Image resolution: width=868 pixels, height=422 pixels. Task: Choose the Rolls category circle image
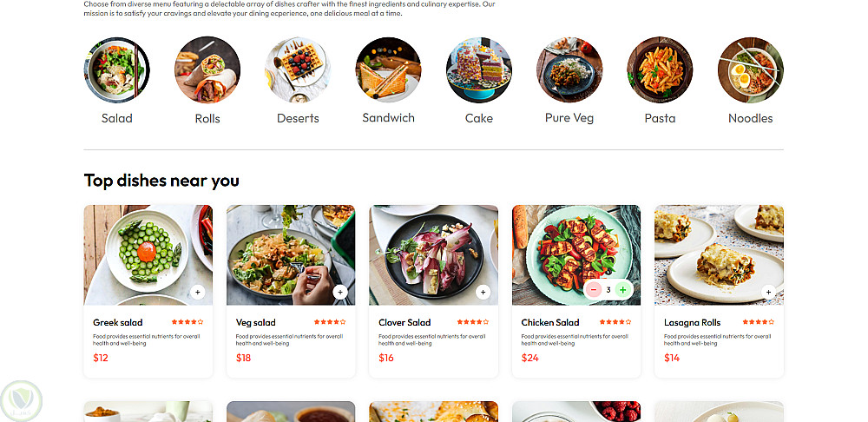pos(207,69)
